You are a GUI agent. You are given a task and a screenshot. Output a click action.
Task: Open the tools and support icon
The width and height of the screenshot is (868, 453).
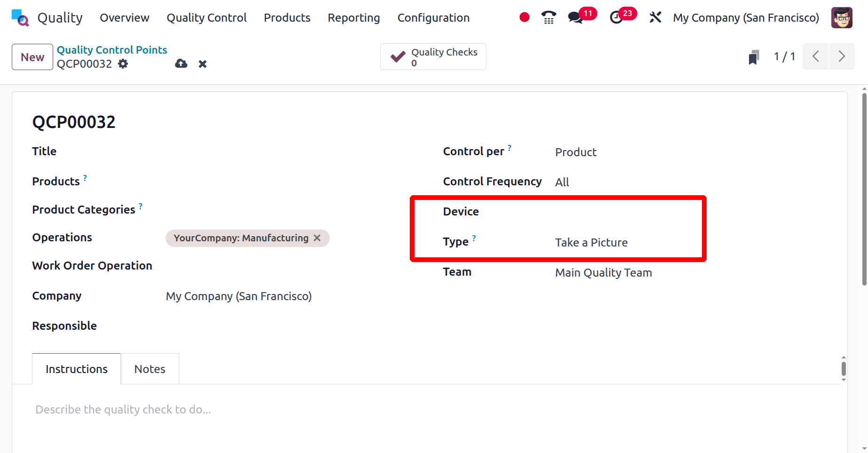pos(655,17)
